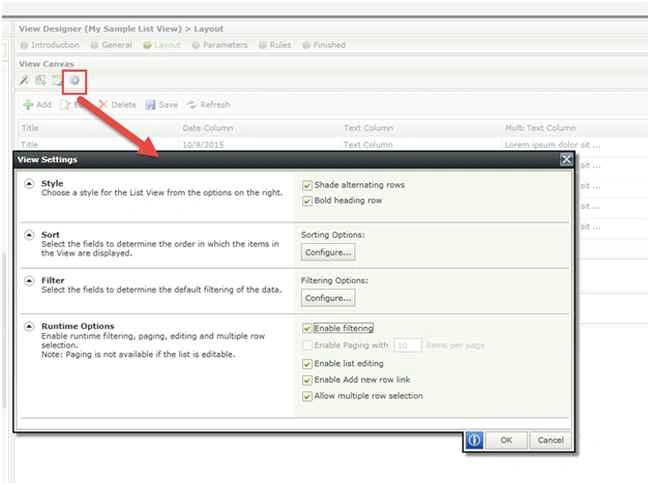Screen dimensions: 650x485
Task: Go to the Layout step
Action: 162,45
